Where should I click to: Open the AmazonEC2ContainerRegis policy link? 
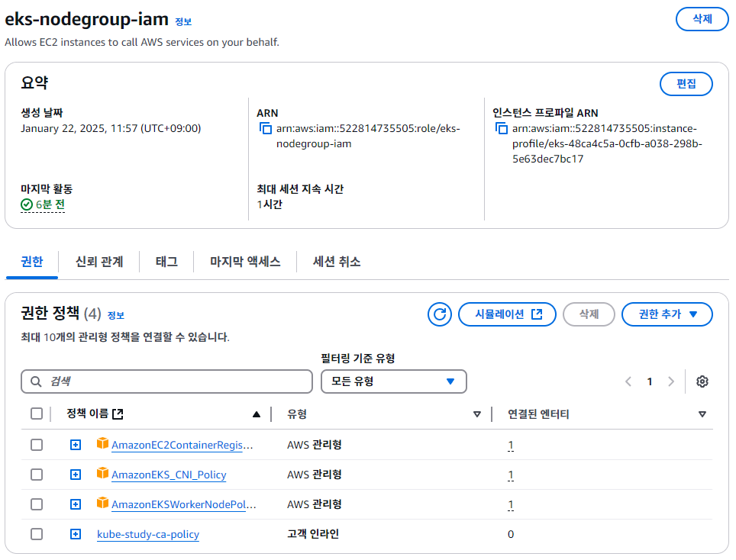[x=182, y=445]
